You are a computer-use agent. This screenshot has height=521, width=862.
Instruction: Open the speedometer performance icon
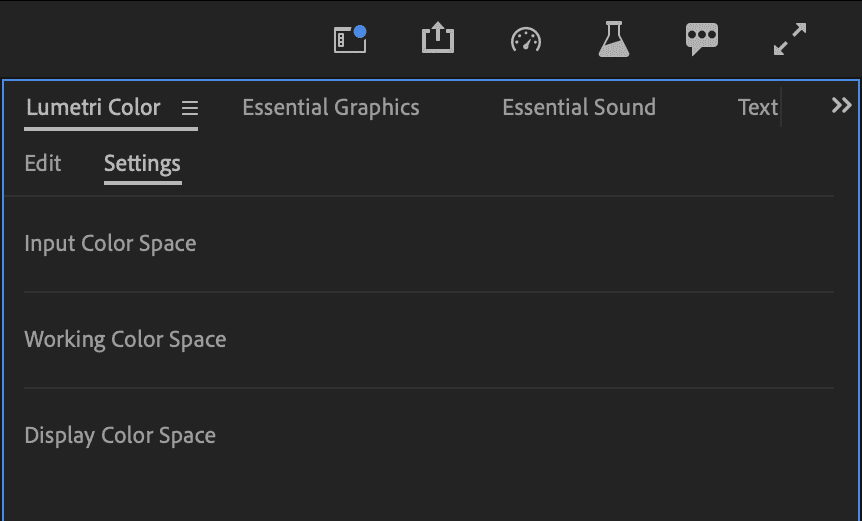point(526,39)
